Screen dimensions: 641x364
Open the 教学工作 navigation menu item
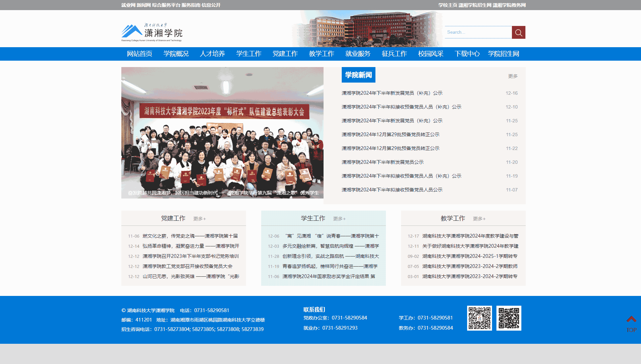click(322, 54)
